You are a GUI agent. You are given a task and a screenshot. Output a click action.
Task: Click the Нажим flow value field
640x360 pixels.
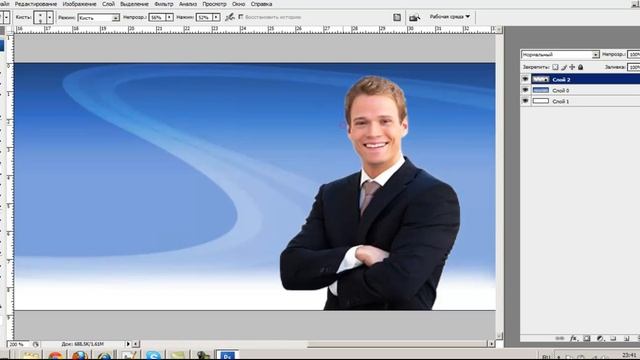[x=204, y=18]
